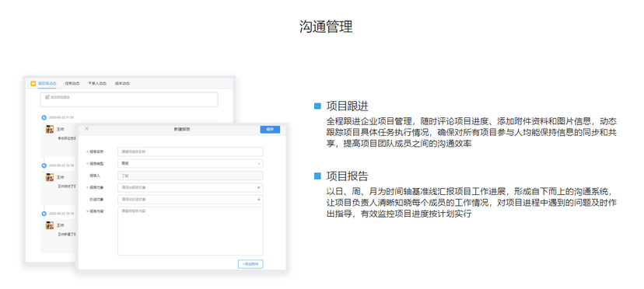Image resolution: width=644 pixels, height=289 pixels.
Task: Switch to the 干系人动态 tab
Action: coord(97,83)
